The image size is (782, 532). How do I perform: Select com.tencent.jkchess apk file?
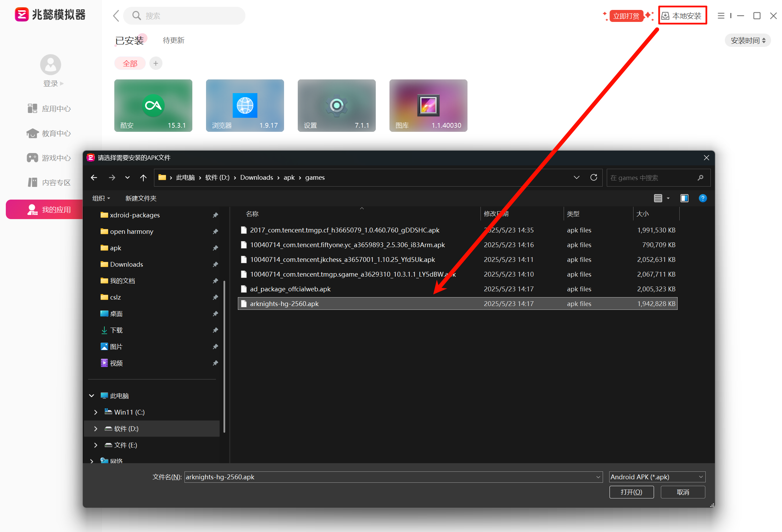point(458,259)
